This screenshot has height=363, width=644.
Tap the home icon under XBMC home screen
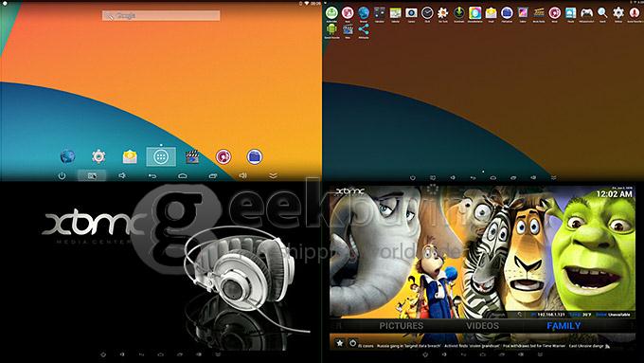[483, 354]
